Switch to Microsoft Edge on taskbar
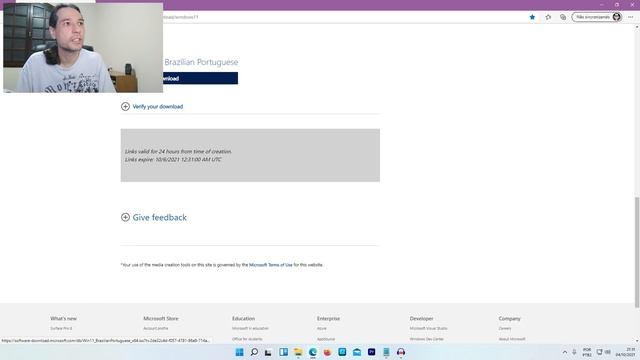This screenshot has height=360, width=640. point(313,352)
